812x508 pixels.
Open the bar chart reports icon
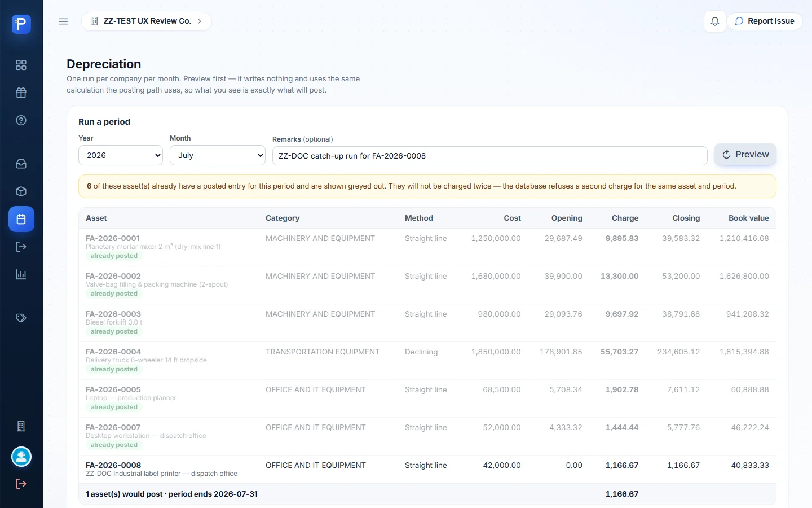click(21, 274)
